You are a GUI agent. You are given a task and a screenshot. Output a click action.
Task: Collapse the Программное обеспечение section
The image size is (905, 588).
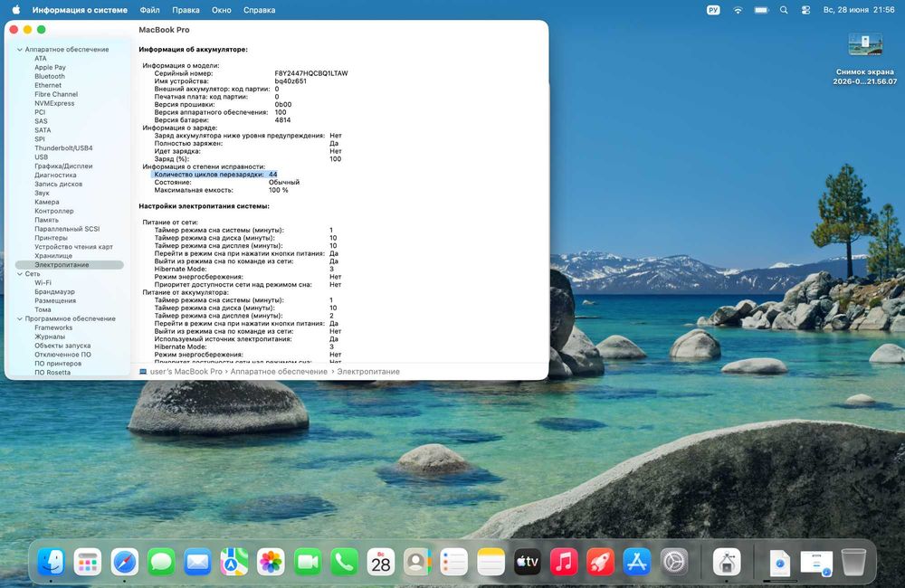[x=20, y=318]
